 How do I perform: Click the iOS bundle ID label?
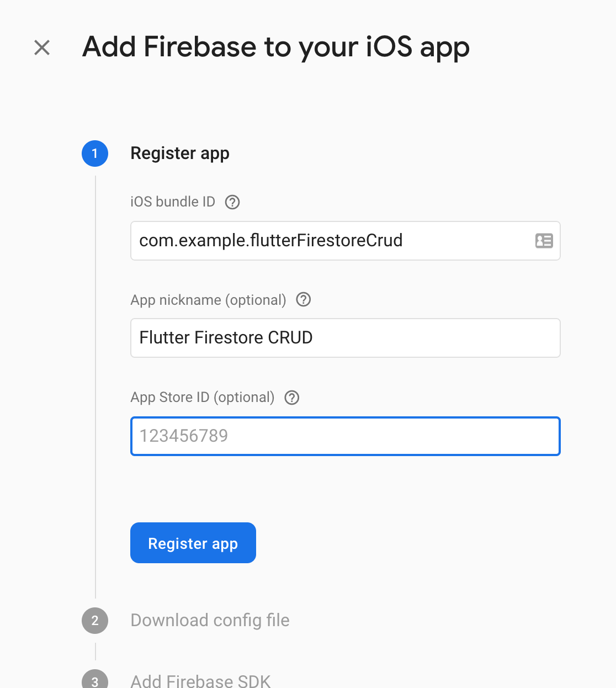[172, 202]
